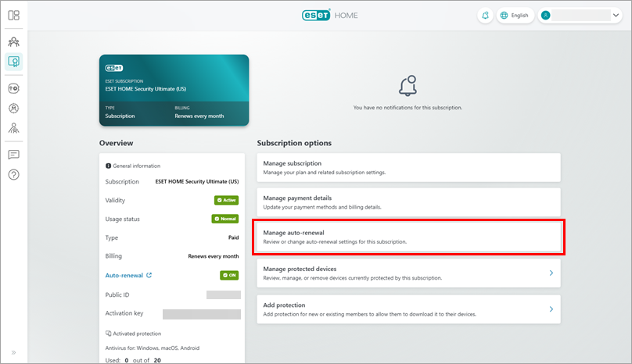The width and height of the screenshot is (632, 364).
Task: Click the ESET subscription card
Action: pyautogui.click(x=174, y=90)
